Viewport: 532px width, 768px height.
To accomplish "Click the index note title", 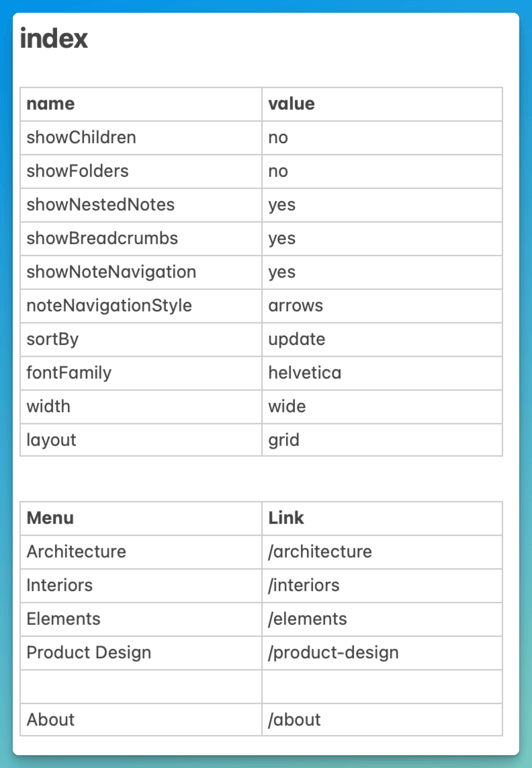I will [x=54, y=38].
